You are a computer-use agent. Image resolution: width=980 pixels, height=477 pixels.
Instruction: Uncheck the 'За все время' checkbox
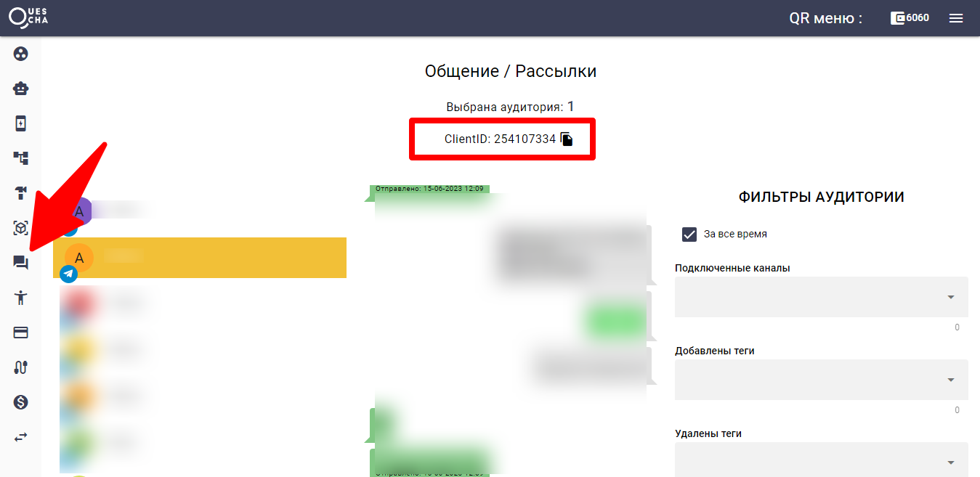point(689,234)
